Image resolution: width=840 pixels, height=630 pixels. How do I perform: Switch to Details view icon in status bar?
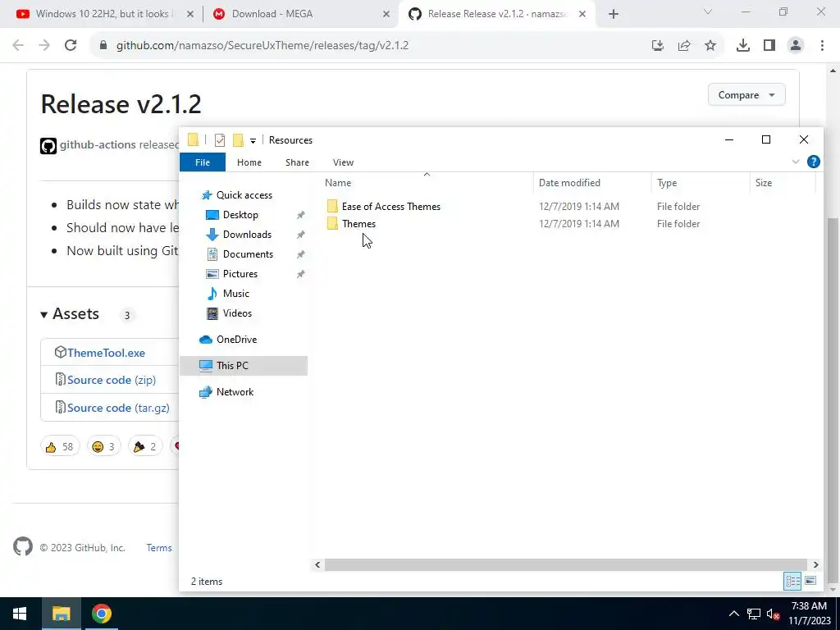(x=793, y=581)
